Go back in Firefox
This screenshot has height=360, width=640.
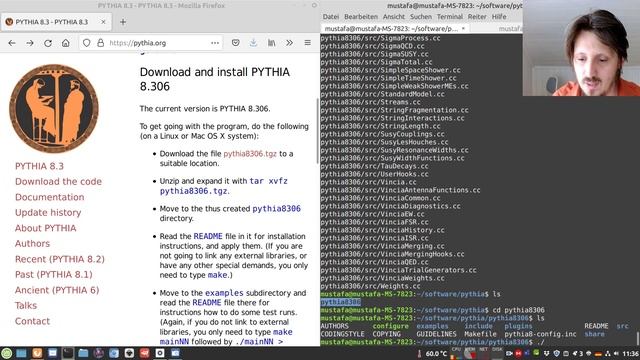click(12, 43)
